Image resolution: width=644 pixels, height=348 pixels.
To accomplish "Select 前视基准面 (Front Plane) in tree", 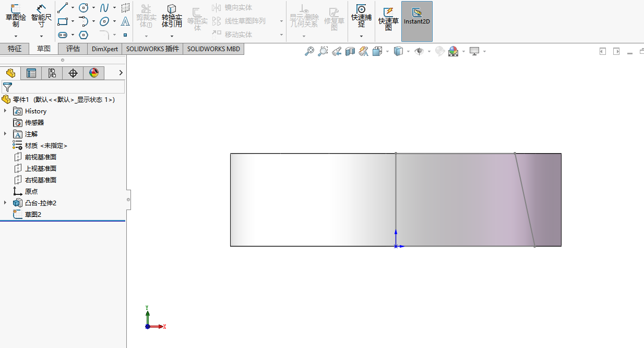I will pyautogui.click(x=41, y=157).
